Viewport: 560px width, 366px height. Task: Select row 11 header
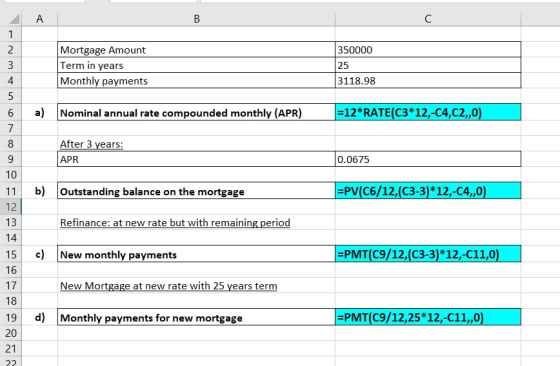point(11,191)
